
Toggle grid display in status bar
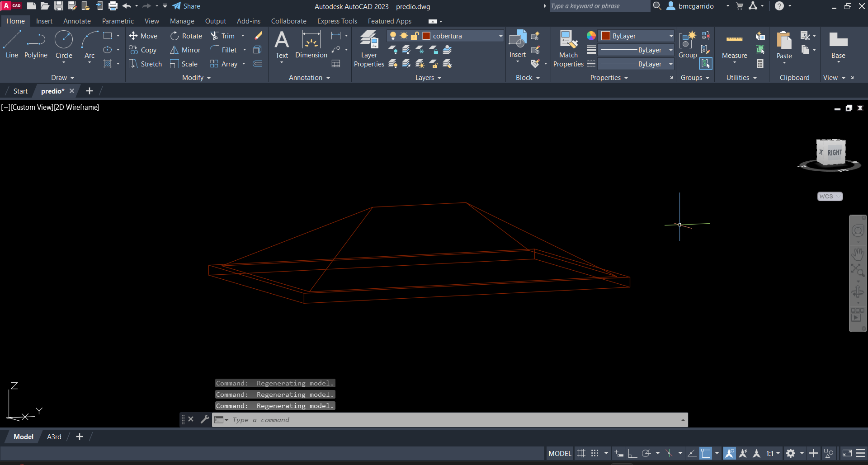[581, 453]
